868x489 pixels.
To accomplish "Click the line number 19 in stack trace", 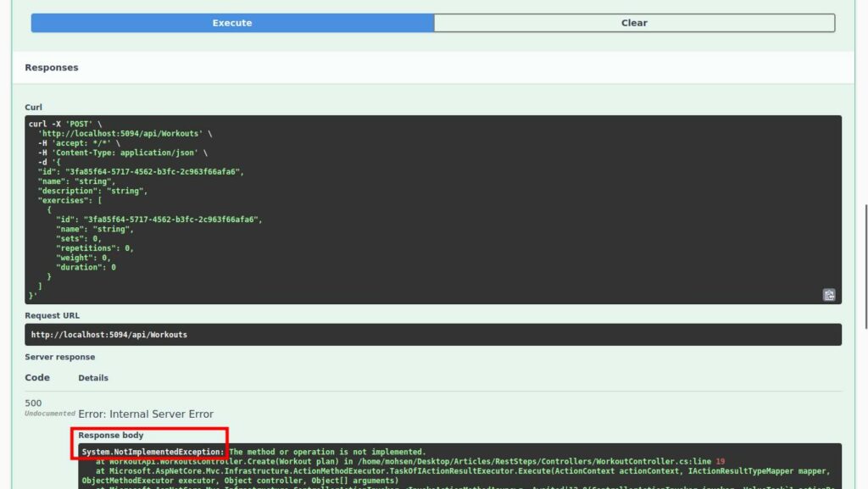I will click(x=720, y=461).
